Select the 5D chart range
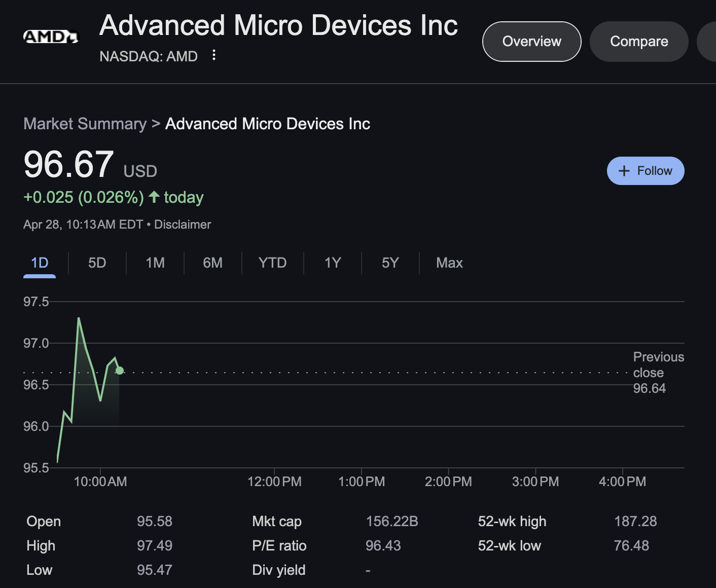Image resolution: width=716 pixels, height=588 pixels. 97,263
